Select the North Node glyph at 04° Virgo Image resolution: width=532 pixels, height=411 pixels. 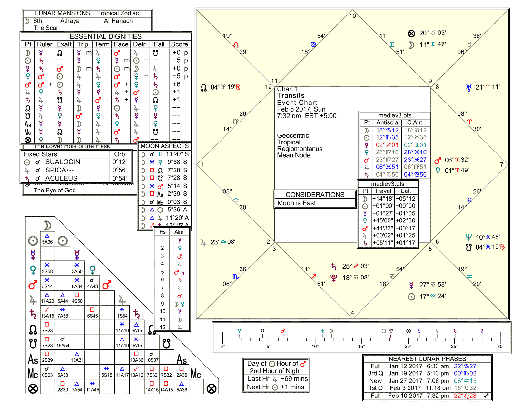click(204, 88)
